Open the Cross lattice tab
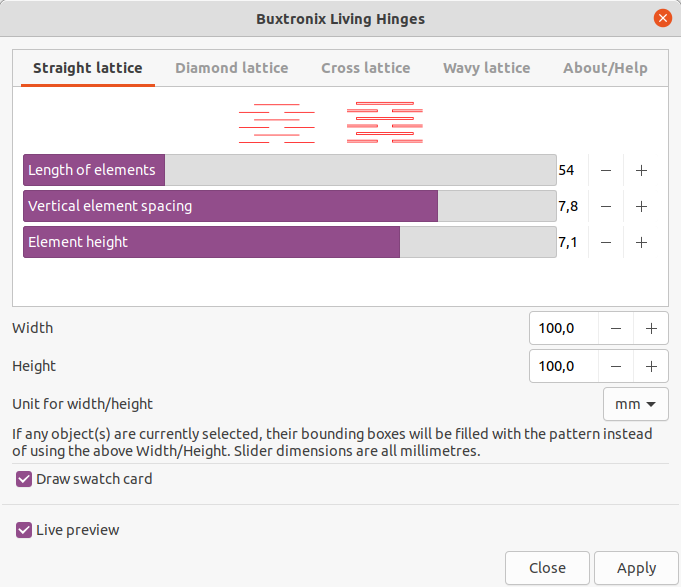The image size is (681, 587). click(366, 68)
